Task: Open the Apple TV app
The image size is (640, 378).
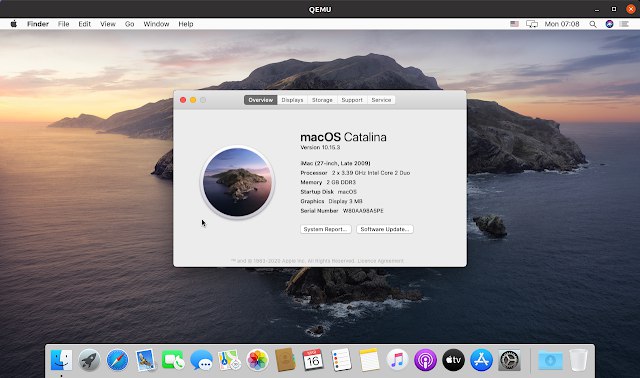Action: [x=453, y=360]
